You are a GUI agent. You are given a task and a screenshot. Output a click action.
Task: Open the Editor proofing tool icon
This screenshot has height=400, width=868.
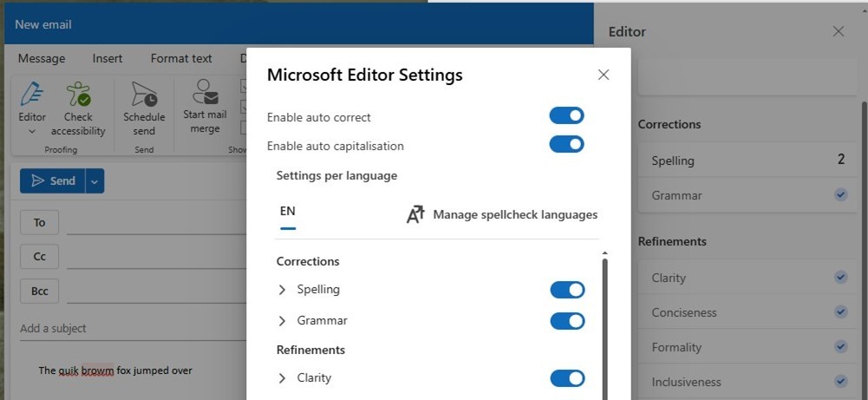(x=32, y=94)
